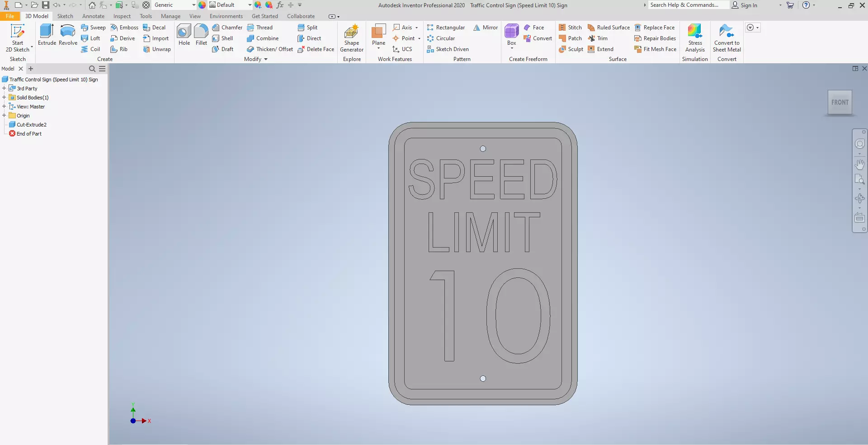Click the Repair Bodies button

655,38
